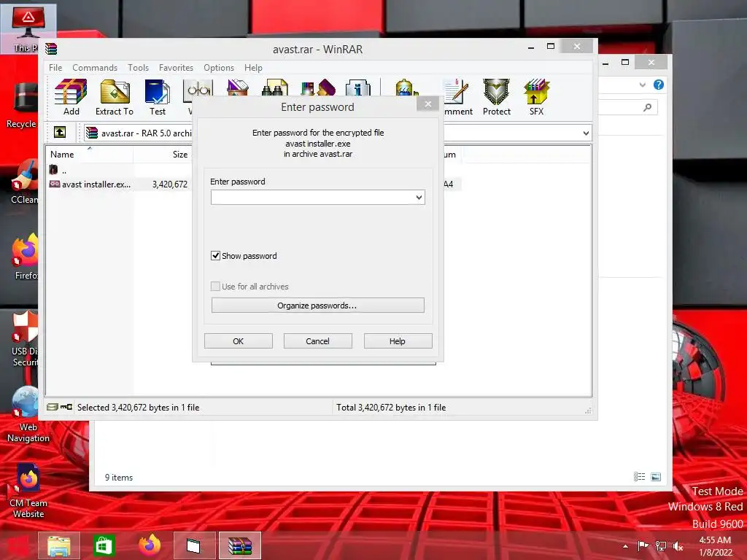Click the Protect archive icon
Image resolution: width=747 pixels, height=560 pixels.
(x=496, y=97)
